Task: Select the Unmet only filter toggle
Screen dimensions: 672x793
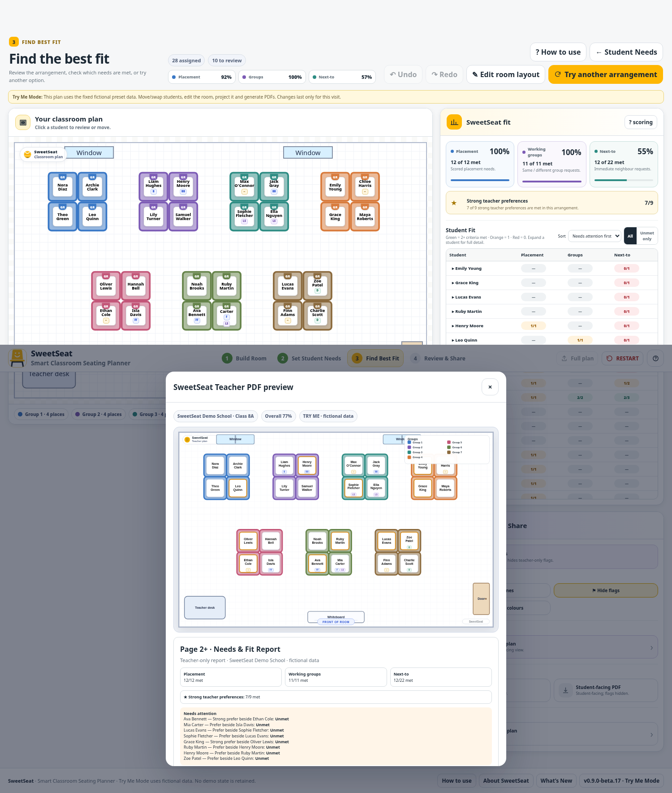Action: point(647,236)
